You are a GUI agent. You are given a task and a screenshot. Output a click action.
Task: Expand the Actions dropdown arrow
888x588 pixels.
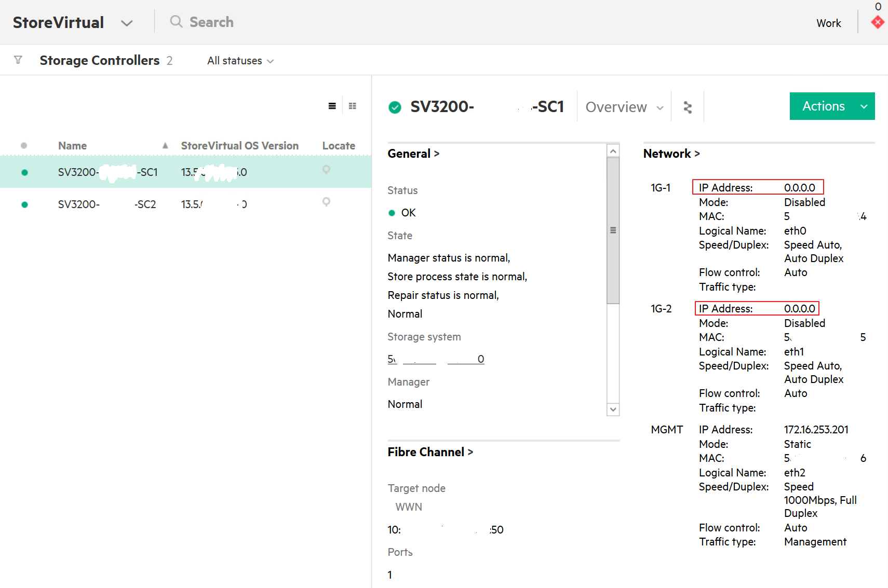pyautogui.click(x=864, y=106)
